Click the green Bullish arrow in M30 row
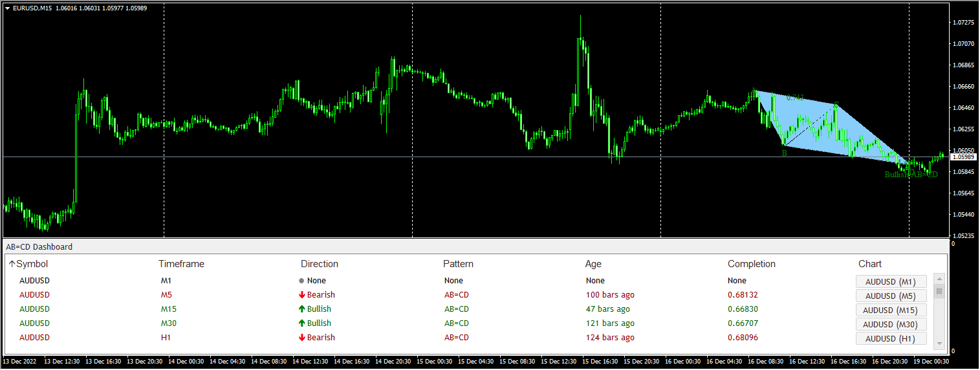The height and width of the screenshot is (370, 980). 301,323
